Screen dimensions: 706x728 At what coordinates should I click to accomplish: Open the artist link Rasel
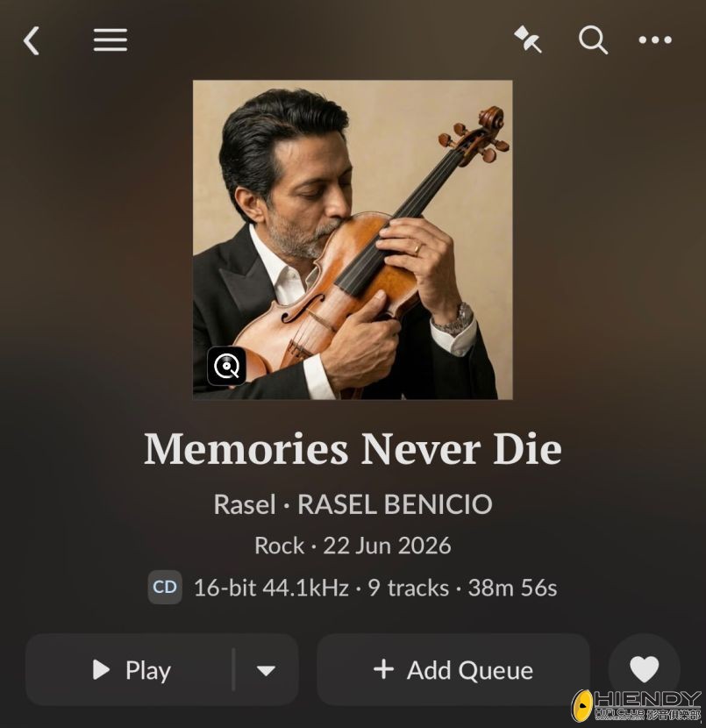coord(245,504)
